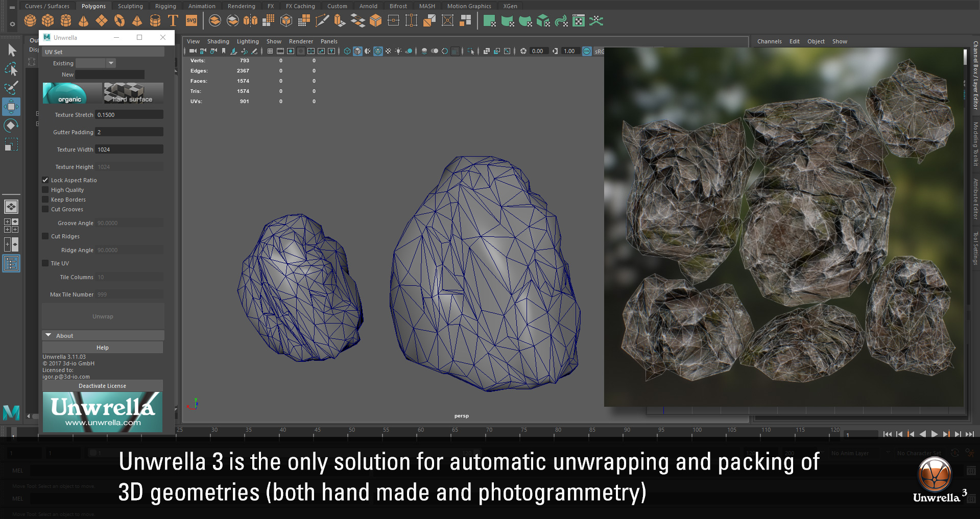
Task: Click the Mirror geometry shelf icon
Action: (250, 20)
